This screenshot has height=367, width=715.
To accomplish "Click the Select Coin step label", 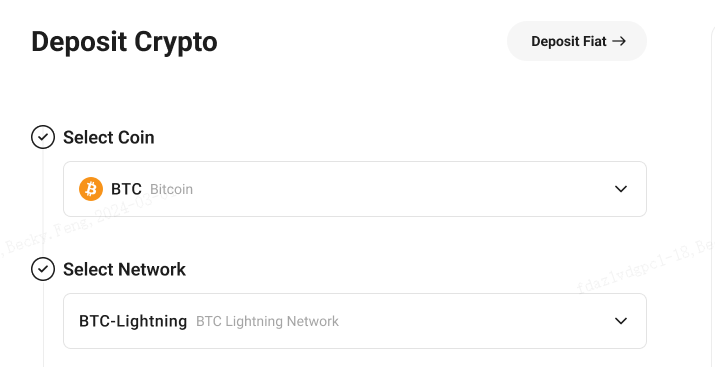I will (109, 137).
